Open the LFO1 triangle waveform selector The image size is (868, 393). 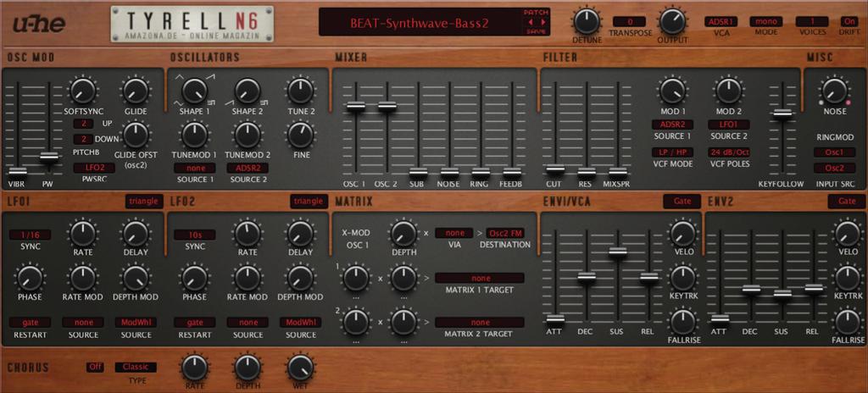144,201
